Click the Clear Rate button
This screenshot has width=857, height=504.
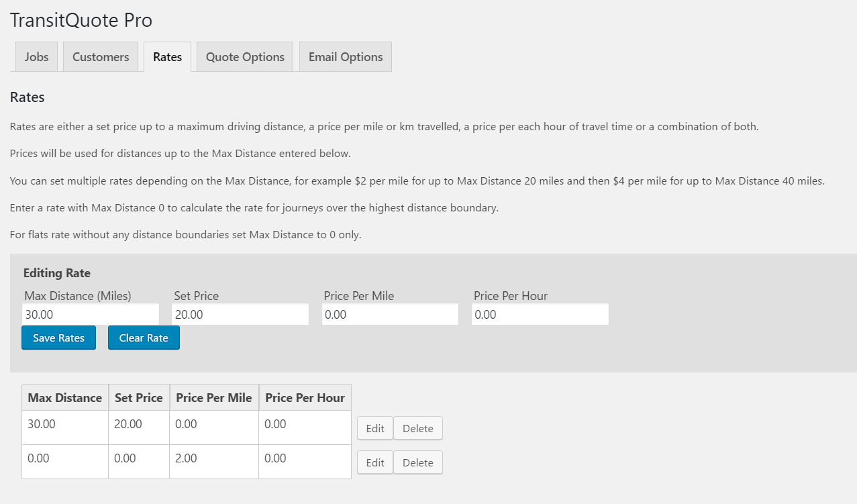tap(144, 338)
